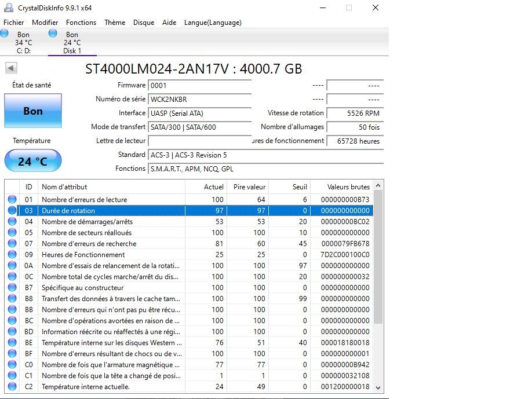Click status orb for attribute 0A row
This screenshot has height=399, width=532.
[12, 265]
